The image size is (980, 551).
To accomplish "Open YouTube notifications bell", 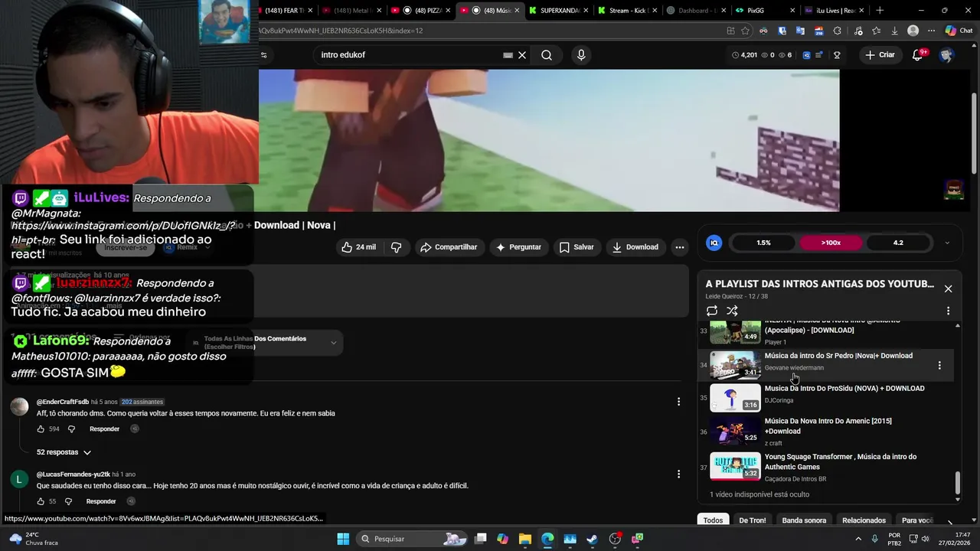I will pyautogui.click(x=918, y=55).
